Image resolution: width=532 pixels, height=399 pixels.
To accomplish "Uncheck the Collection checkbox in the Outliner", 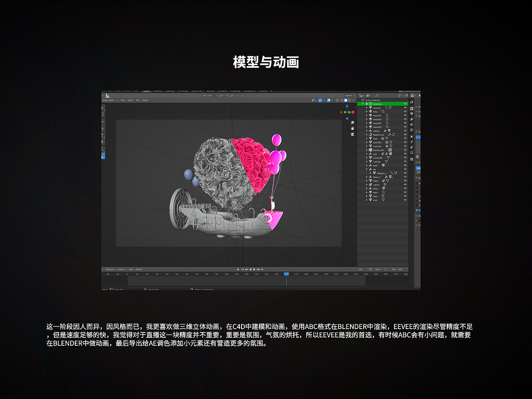I will 367,104.
